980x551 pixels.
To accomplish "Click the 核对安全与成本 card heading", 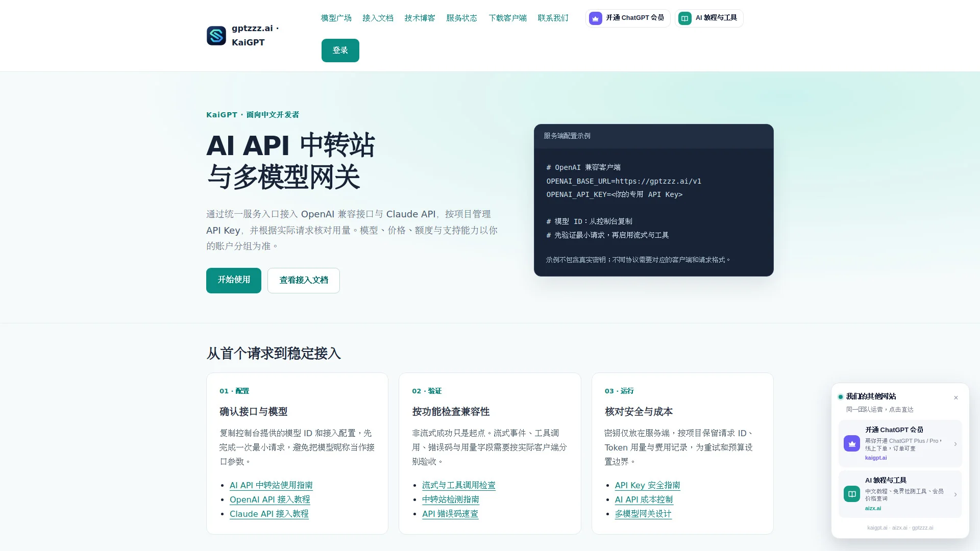I will 639,412.
